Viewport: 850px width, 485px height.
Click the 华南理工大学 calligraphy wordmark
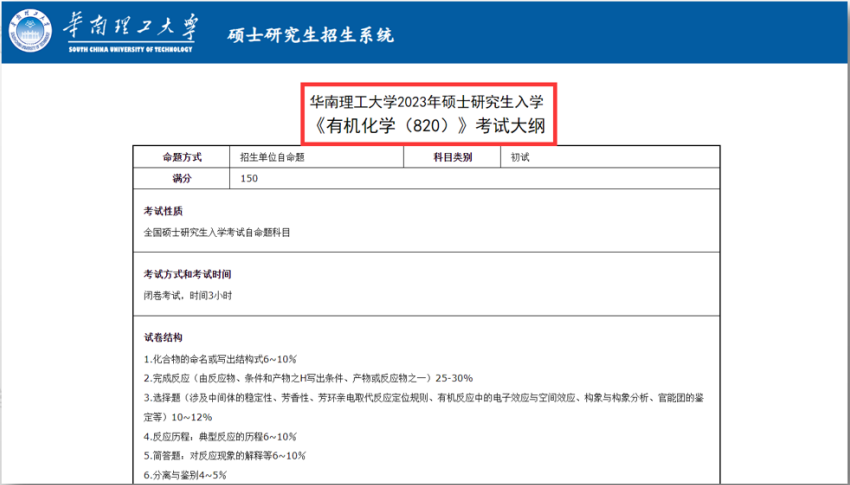(131, 27)
